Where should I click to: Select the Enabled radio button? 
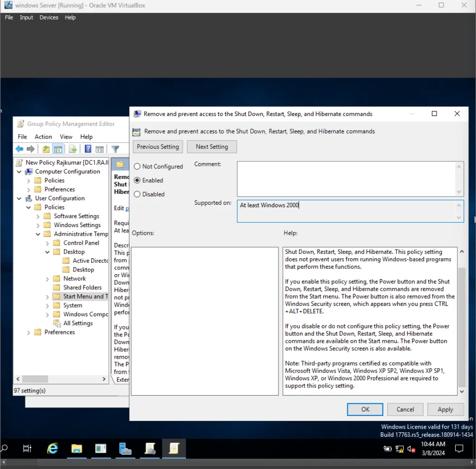pyautogui.click(x=137, y=180)
